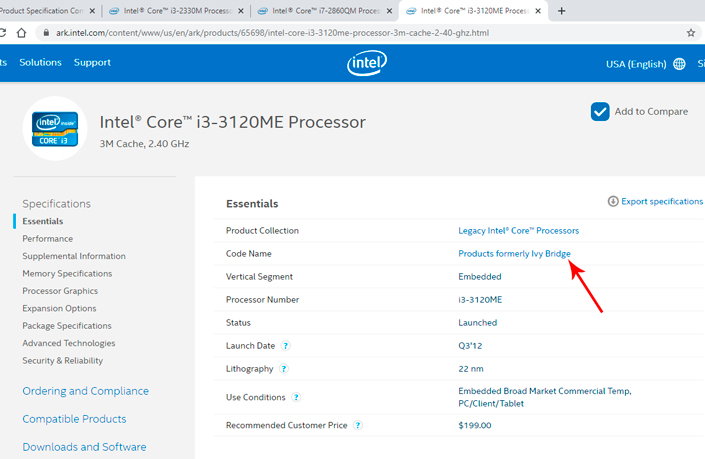Click the Intel logo in header
Screen dimensions: 705x459
[366, 63]
